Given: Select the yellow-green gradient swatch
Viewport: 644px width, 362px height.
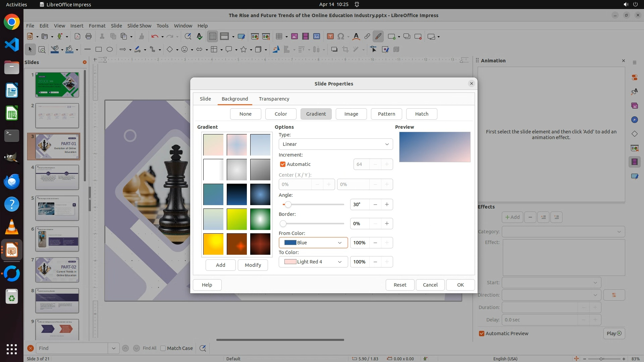Looking at the screenshot, I should pyautogui.click(x=237, y=219).
